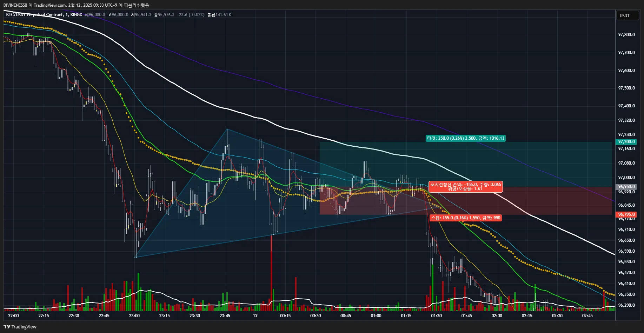Click the 97,080.0 price axis label

626,163
